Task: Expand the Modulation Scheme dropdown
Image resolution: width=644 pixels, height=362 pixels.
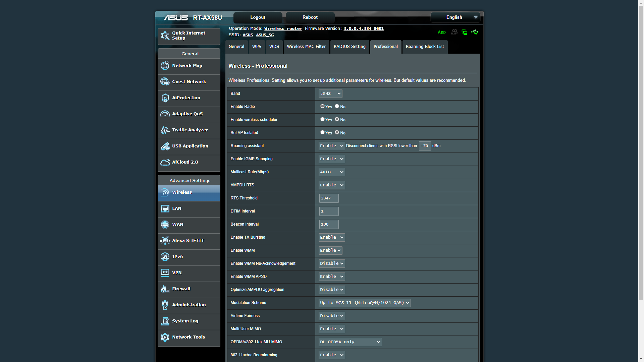Action: (365, 303)
